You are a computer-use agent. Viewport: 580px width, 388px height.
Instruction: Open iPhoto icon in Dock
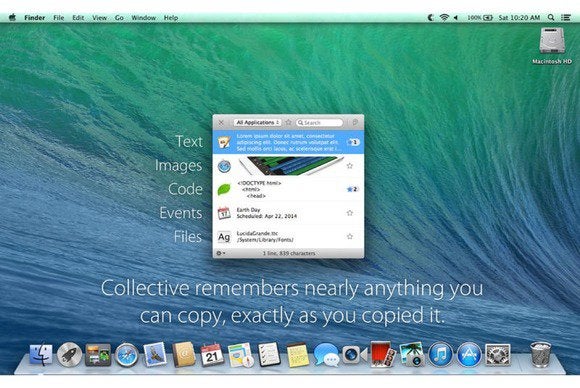412,354
